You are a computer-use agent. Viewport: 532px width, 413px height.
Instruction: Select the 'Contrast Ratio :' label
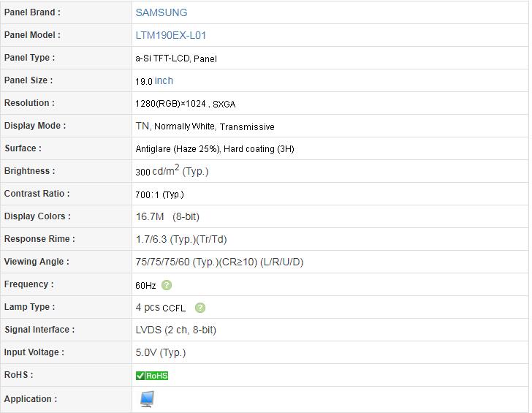click(37, 194)
